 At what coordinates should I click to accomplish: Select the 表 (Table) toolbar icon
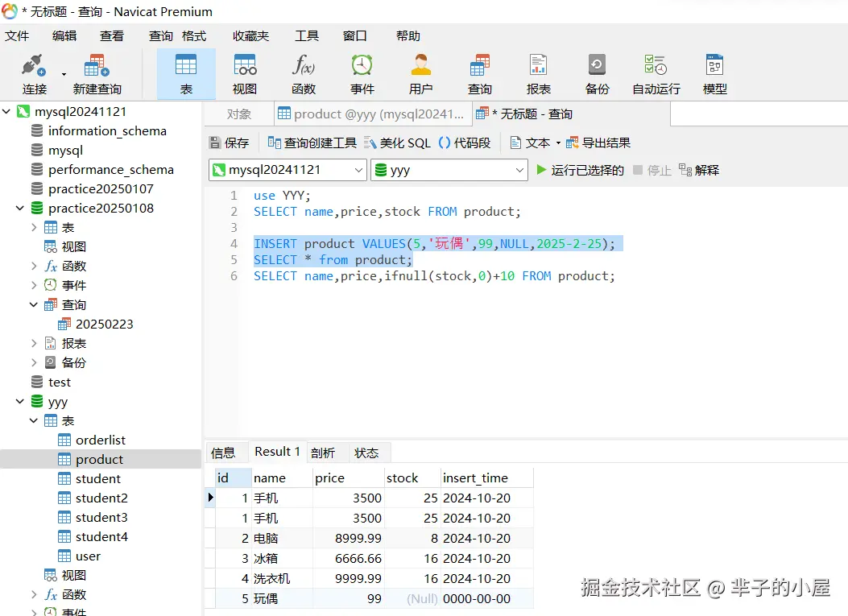(186, 75)
